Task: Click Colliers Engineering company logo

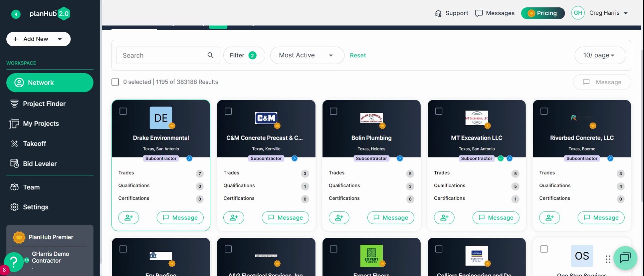Action: [477, 256]
